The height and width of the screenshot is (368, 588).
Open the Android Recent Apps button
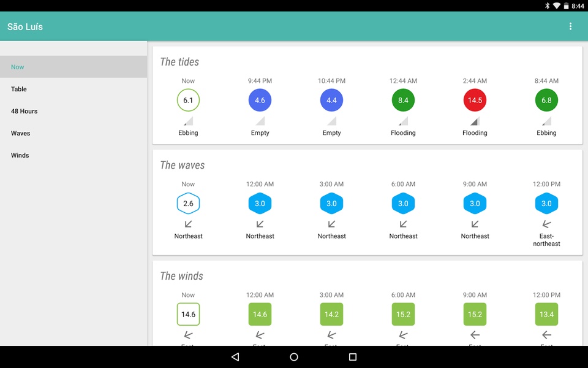pyautogui.click(x=353, y=357)
